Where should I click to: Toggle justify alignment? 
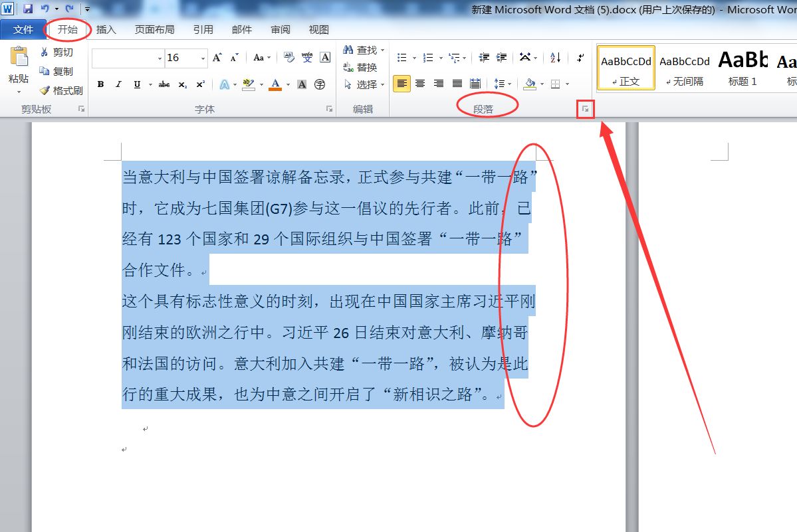coord(457,84)
